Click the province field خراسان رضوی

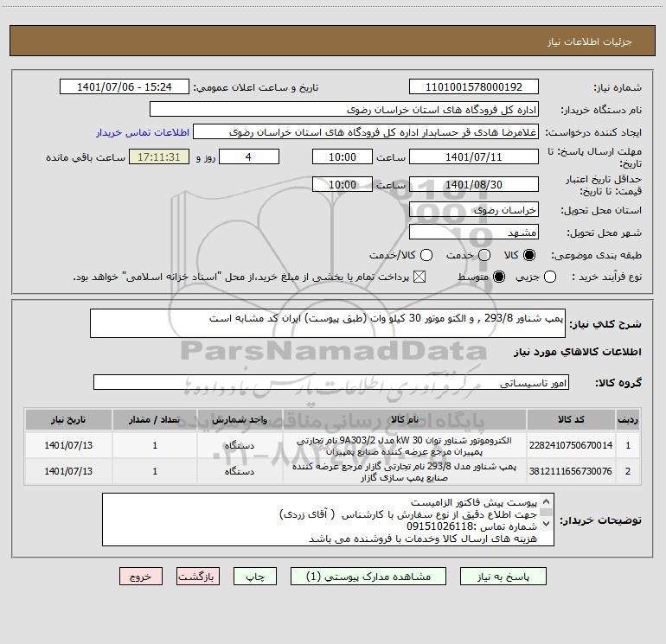(474, 209)
